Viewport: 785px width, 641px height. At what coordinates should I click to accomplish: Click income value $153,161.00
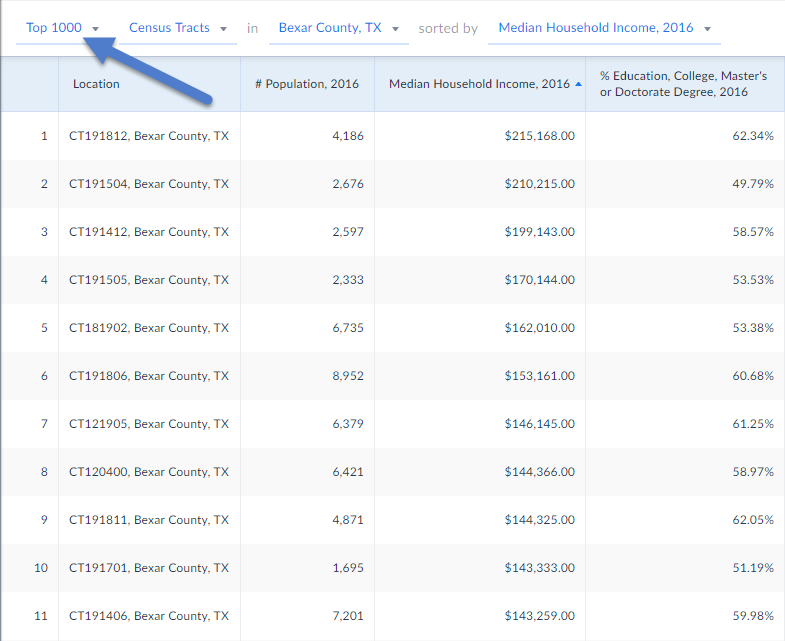click(540, 376)
